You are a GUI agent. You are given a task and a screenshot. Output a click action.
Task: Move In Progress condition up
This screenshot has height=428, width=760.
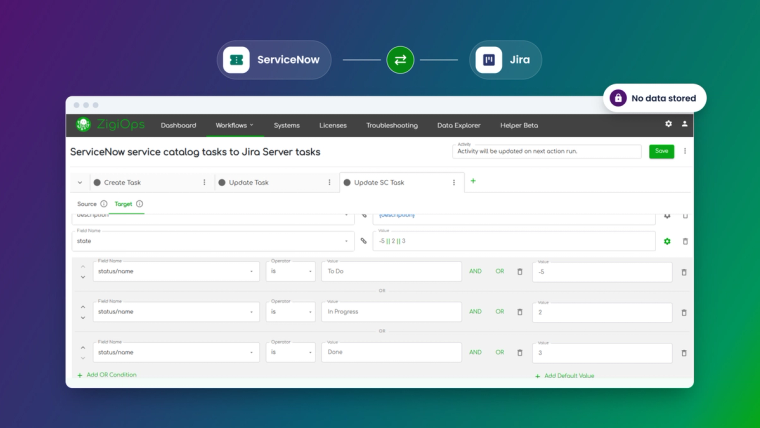(83, 307)
